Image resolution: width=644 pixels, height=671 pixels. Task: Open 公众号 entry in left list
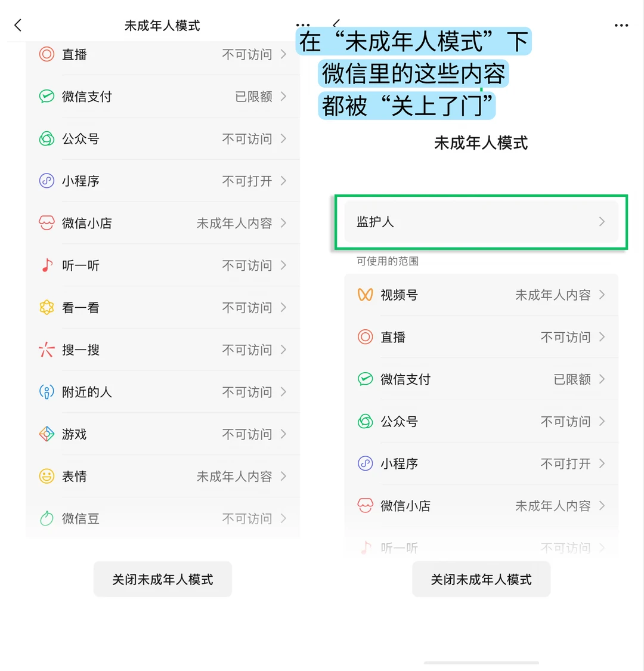pyautogui.click(x=163, y=138)
